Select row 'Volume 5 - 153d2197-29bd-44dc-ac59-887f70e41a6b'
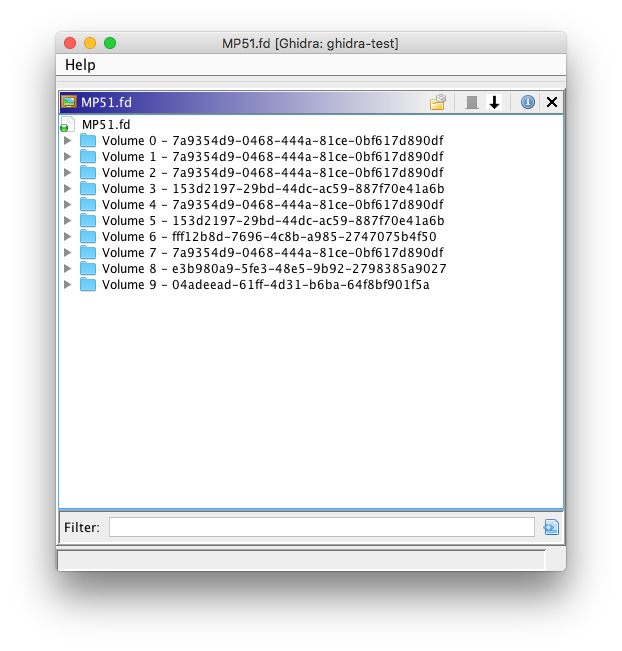Image resolution: width=622 pixels, height=651 pixels. coord(273,220)
